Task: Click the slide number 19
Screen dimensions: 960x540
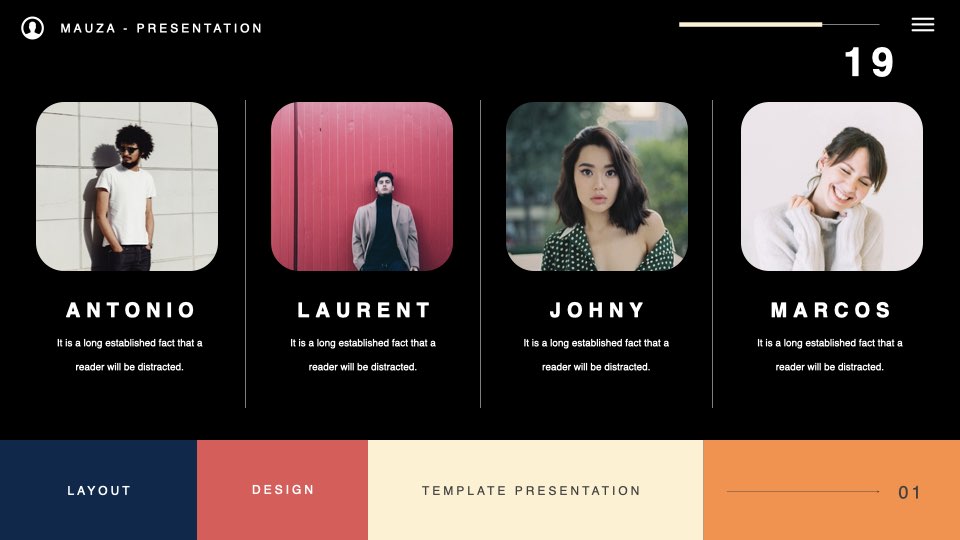Action: tap(869, 62)
